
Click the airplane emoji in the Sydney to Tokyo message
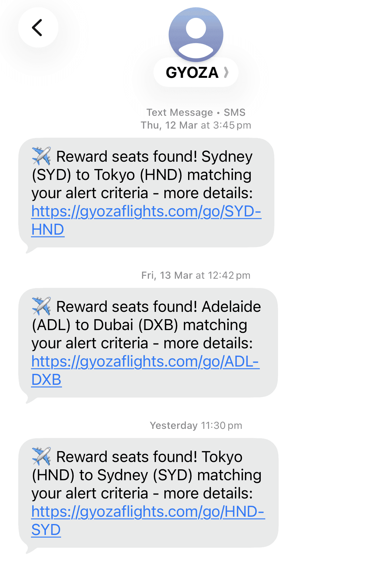41,156
